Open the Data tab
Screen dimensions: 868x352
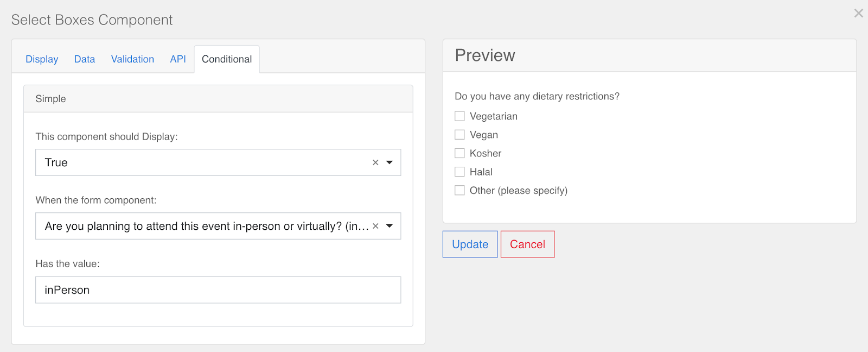[85, 59]
